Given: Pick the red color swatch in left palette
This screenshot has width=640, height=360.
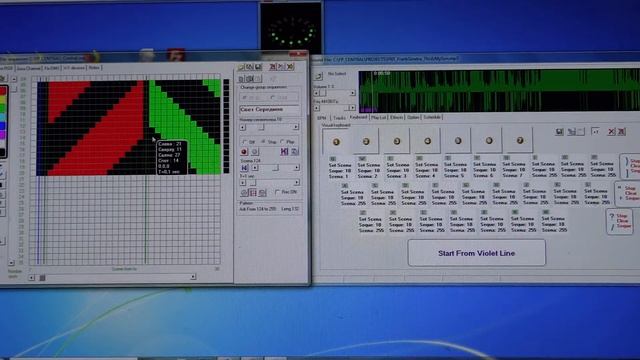Looking at the screenshot, I should click(3, 91).
